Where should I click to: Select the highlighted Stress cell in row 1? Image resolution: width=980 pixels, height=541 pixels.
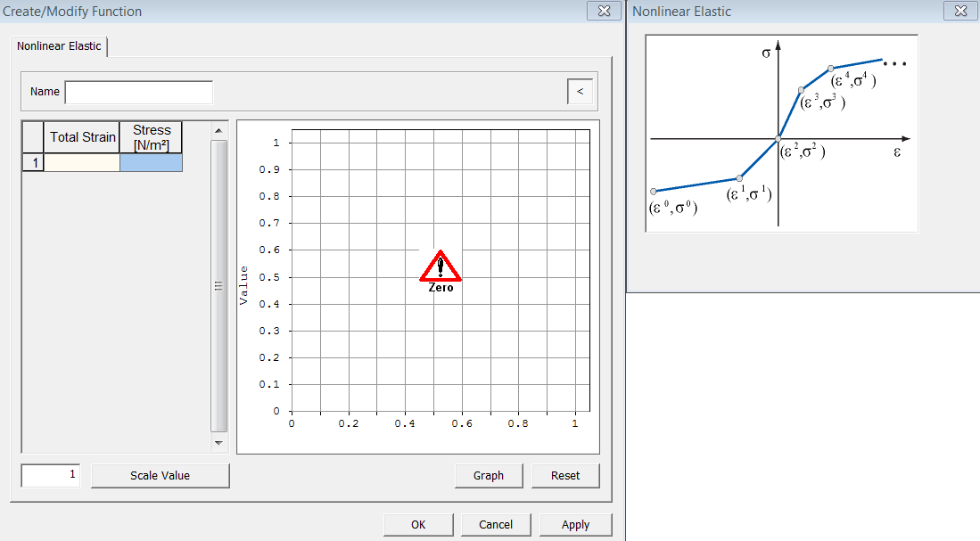click(x=151, y=161)
